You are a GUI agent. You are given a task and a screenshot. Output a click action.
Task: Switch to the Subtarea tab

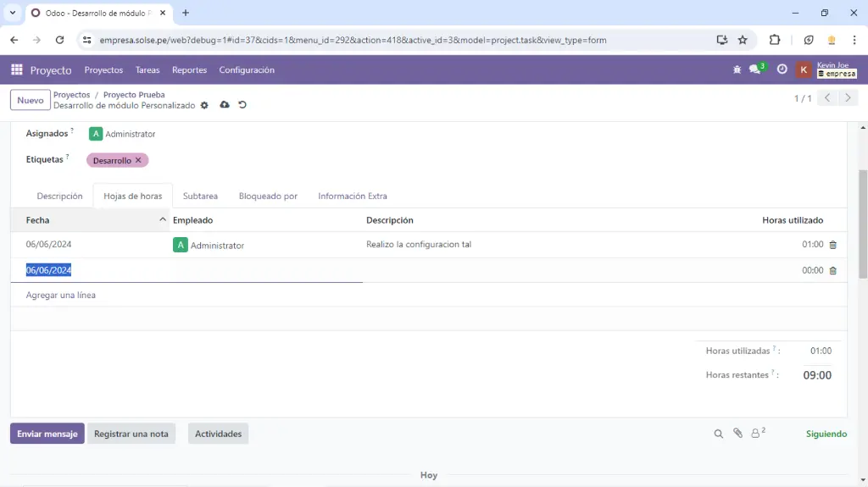(200, 196)
